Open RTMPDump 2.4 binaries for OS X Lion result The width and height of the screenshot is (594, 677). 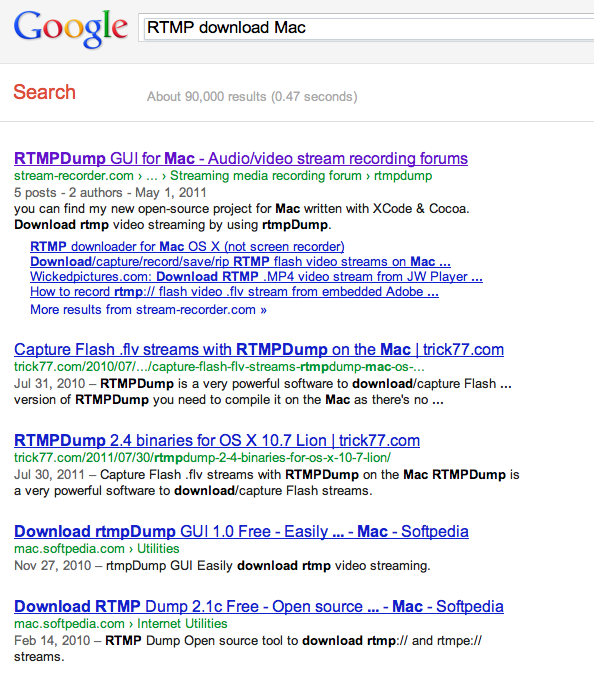217,440
